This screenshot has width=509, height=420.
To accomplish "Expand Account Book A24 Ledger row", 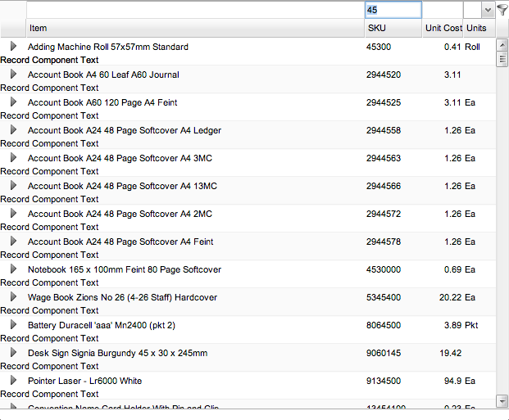I will tap(13, 130).
